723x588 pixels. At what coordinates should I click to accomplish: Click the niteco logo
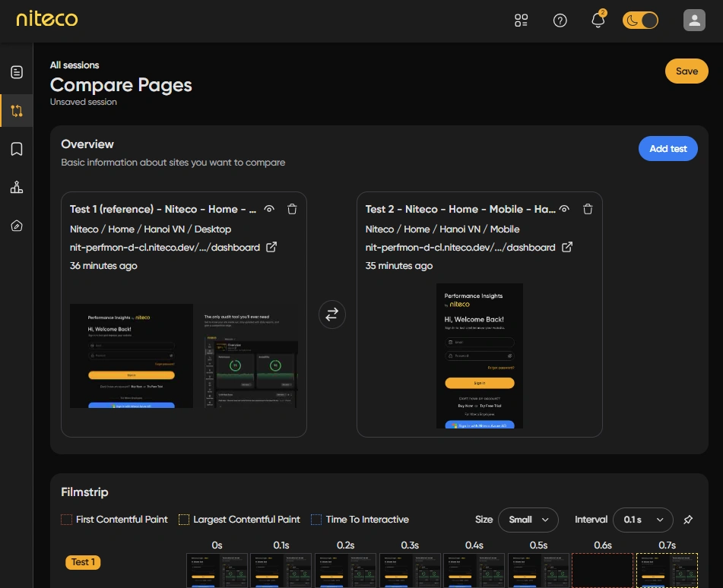pos(47,19)
